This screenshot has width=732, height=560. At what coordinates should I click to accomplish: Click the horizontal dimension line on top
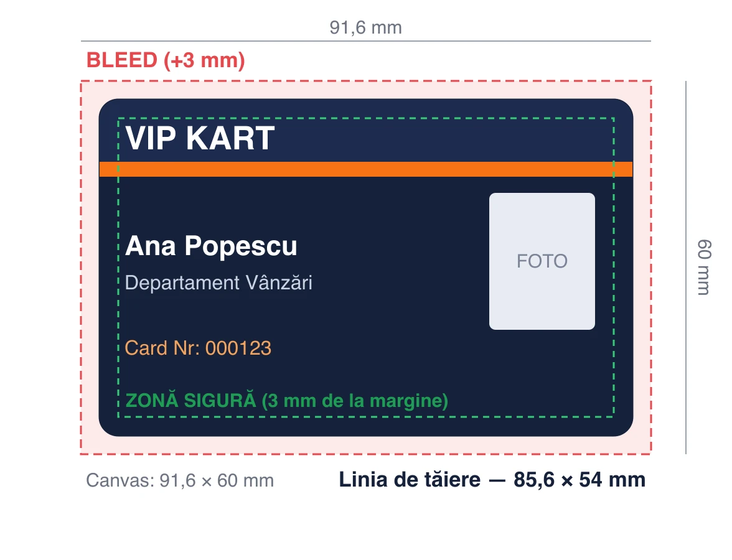[366, 41]
